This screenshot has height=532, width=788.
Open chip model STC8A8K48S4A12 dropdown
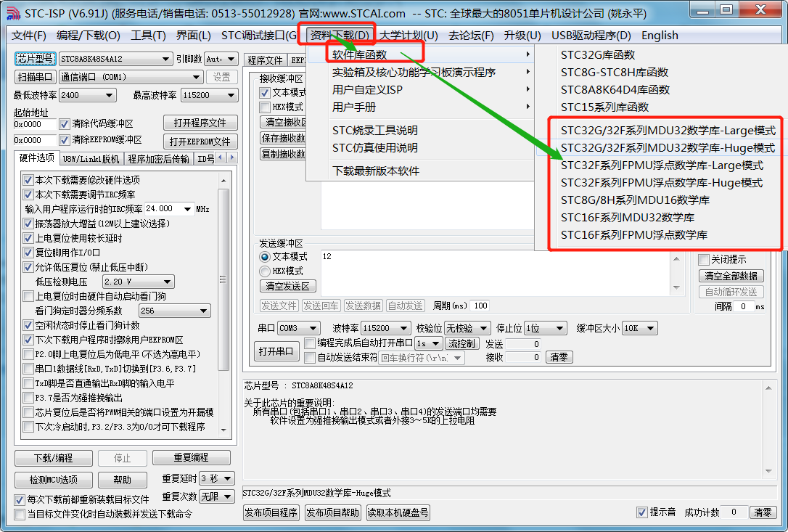pyautogui.click(x=115, y=59)
